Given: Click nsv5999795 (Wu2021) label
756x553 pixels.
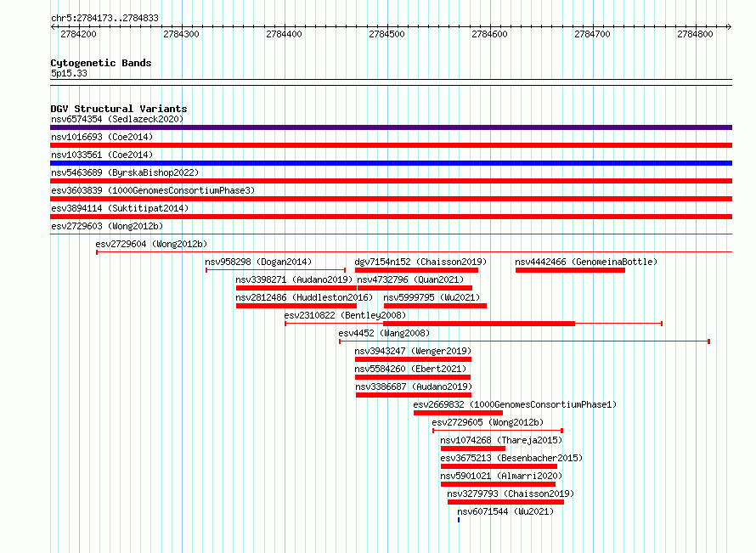Looking at the screenshot, I should pyautogui.click(x=432, y=297).
